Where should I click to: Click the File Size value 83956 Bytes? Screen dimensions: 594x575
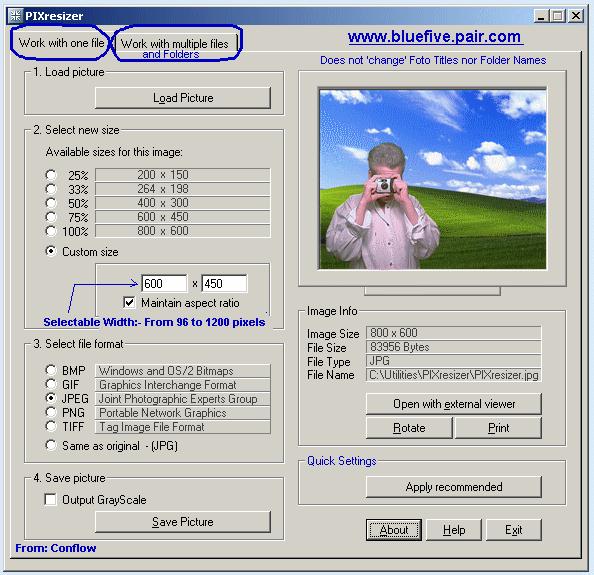[x=453, y=347]
